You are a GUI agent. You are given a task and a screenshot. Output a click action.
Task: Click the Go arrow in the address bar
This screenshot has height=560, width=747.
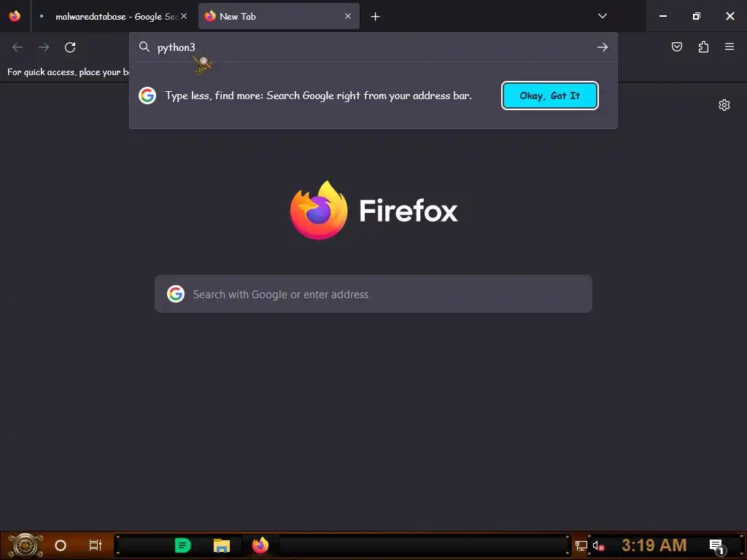tap(603, 47)
